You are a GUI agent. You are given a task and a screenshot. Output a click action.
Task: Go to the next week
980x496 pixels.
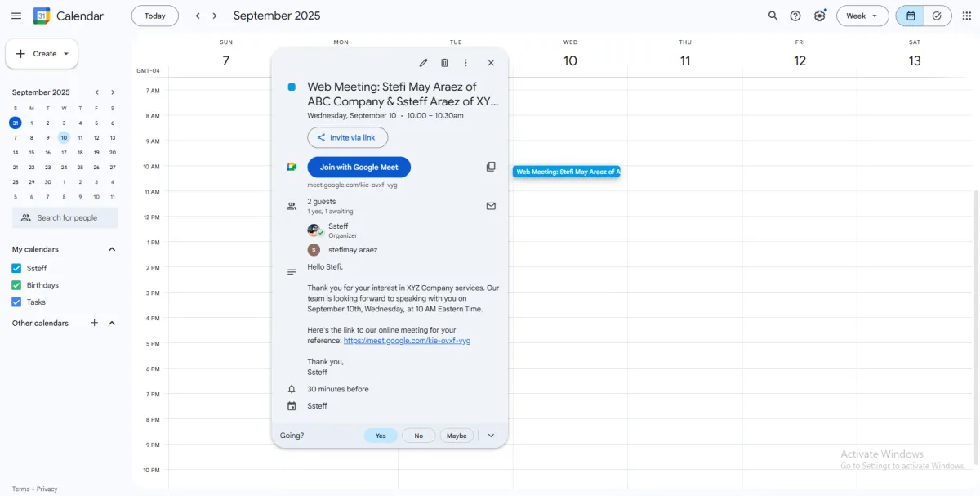coord(215,16)
